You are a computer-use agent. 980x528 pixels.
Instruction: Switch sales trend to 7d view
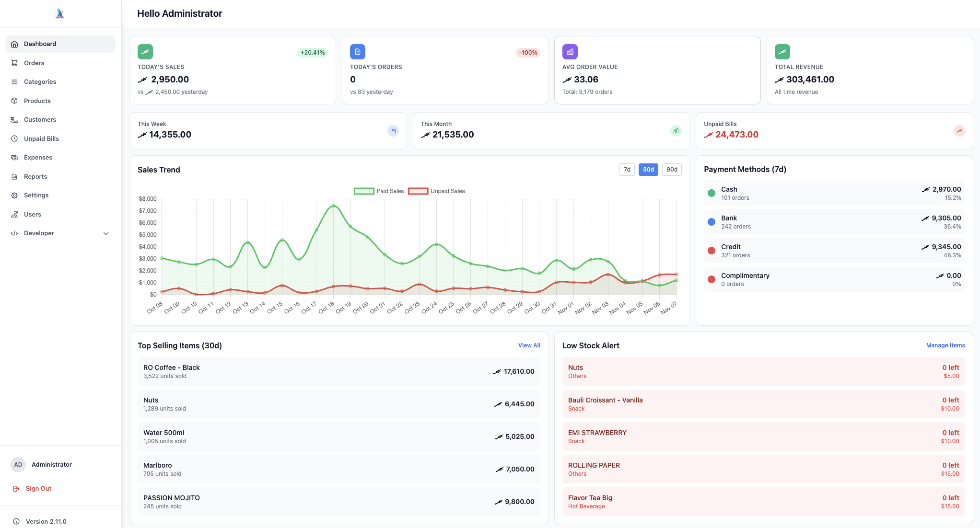(627, 169)
